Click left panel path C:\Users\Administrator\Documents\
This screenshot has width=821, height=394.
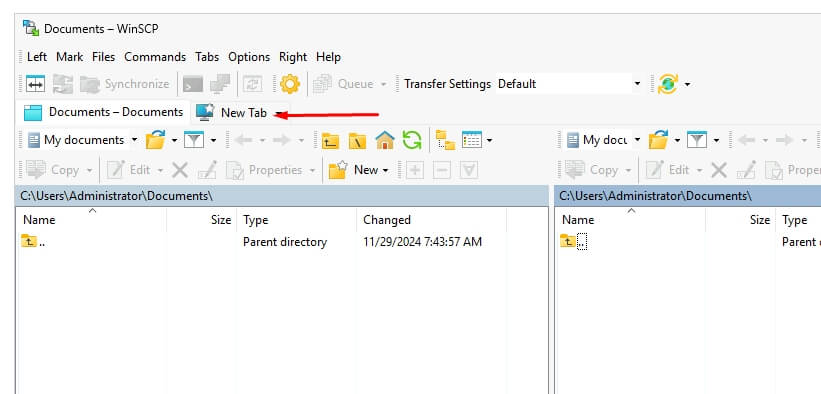tap(117, 196)
